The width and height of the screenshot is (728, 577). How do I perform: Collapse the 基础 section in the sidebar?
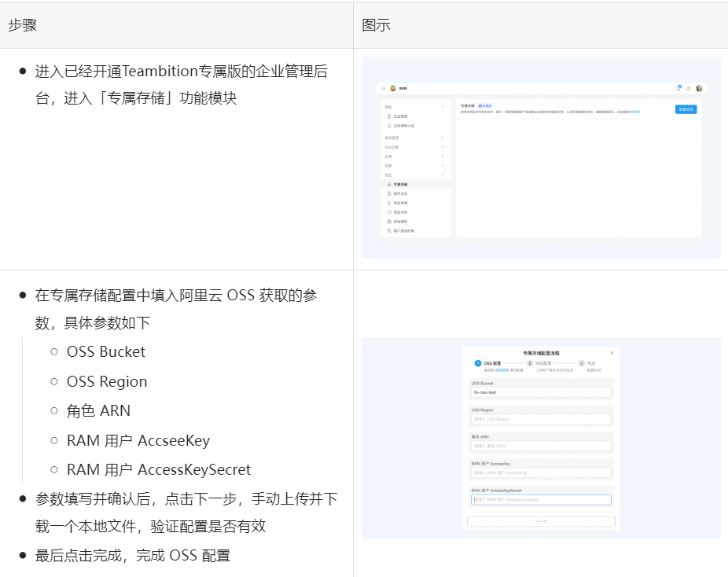pos(443,106)
